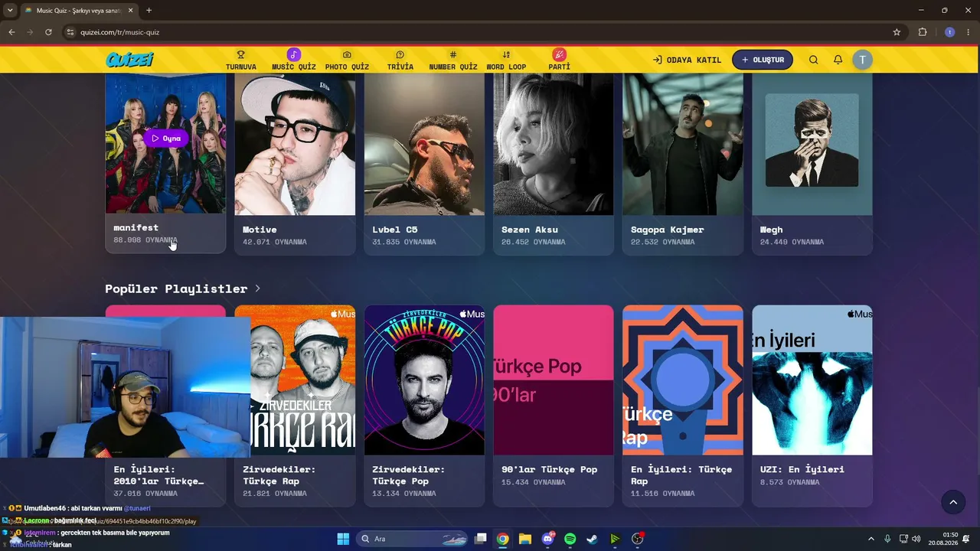
Task: Open the Motive artist card
Action: (295, 164)
